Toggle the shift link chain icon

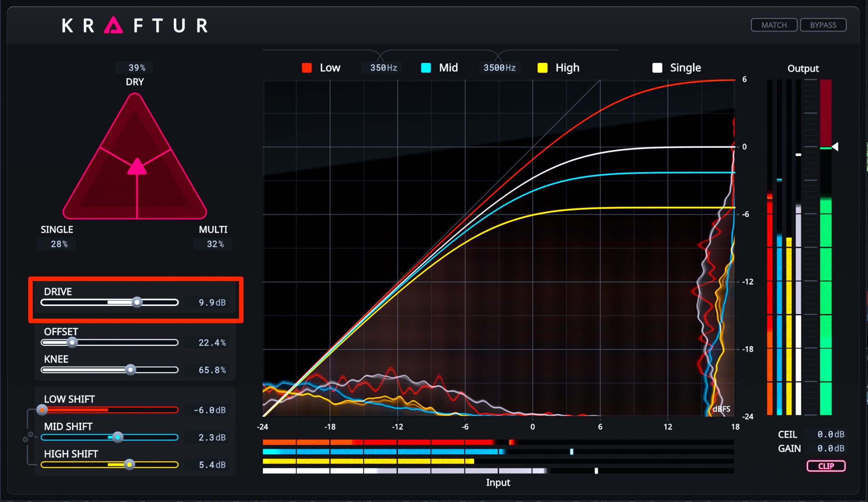27,437
